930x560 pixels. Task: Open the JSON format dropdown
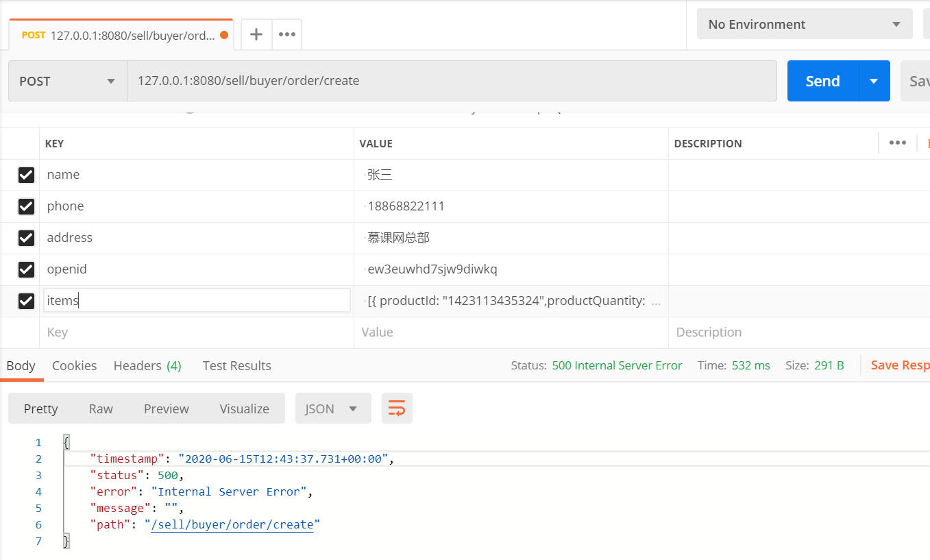333,409
